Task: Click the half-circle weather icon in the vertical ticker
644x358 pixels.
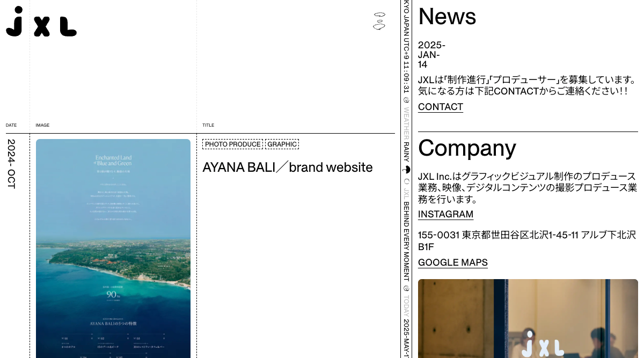Action: pyautogui.click(x=406, y=169)
